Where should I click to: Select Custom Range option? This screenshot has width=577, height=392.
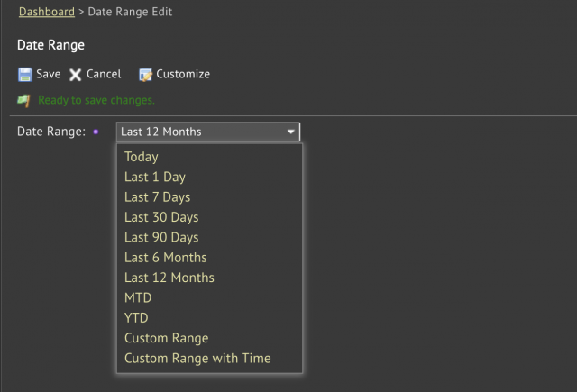167,338
